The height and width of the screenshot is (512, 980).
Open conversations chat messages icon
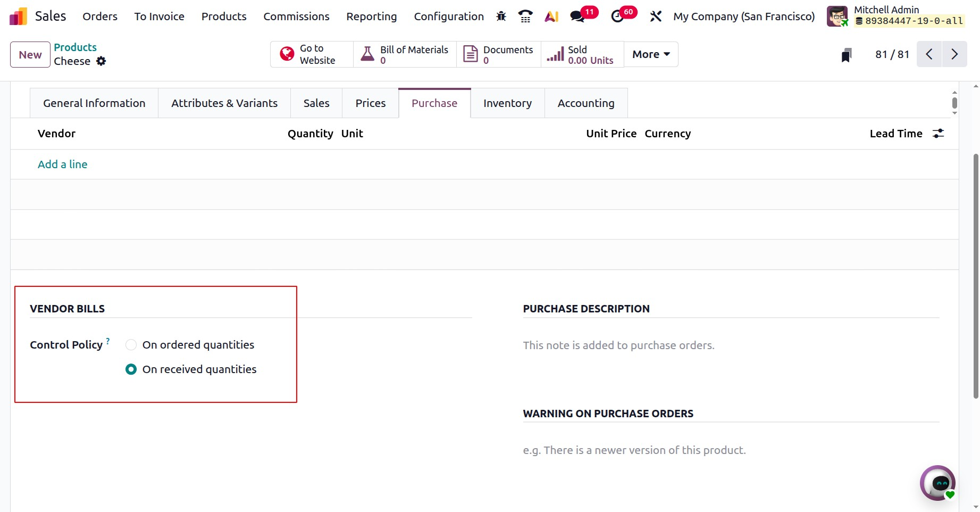(x=577, y=16)
